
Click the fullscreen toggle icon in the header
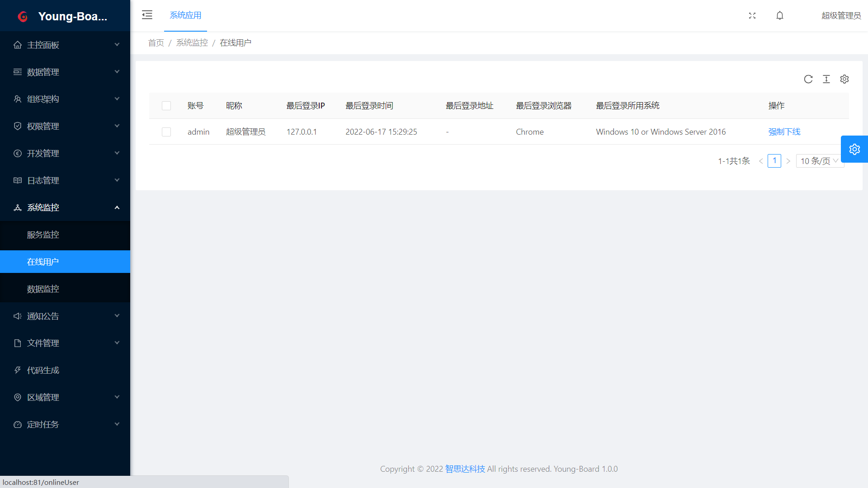(752, 15)
